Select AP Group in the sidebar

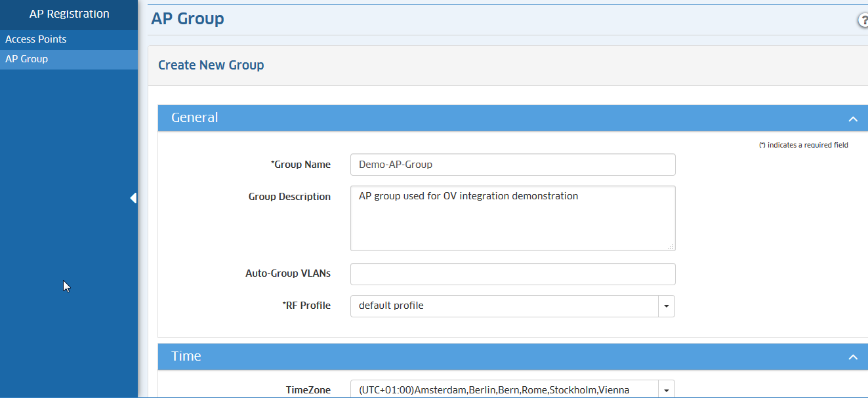coord(27,59)
